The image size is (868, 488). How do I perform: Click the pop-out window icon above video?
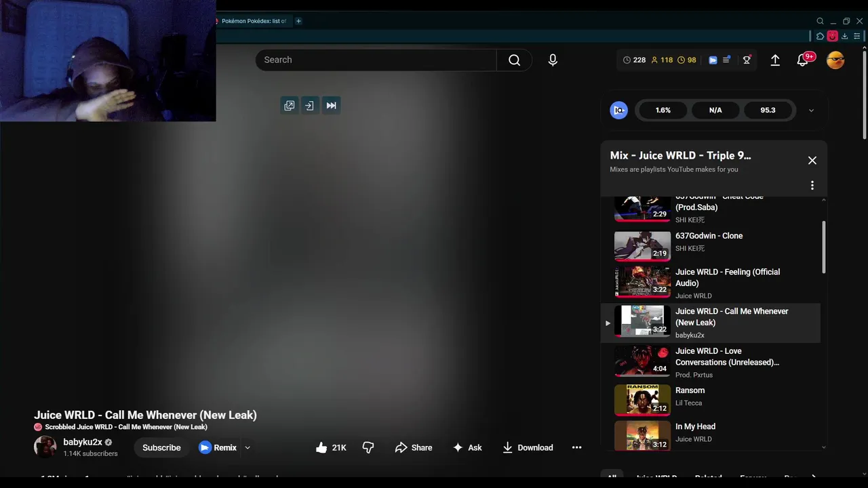pos(290,105)
